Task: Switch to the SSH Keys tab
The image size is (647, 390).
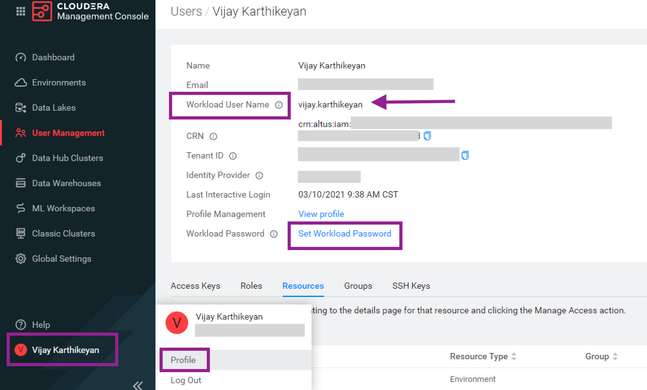Action: [411, 286]
